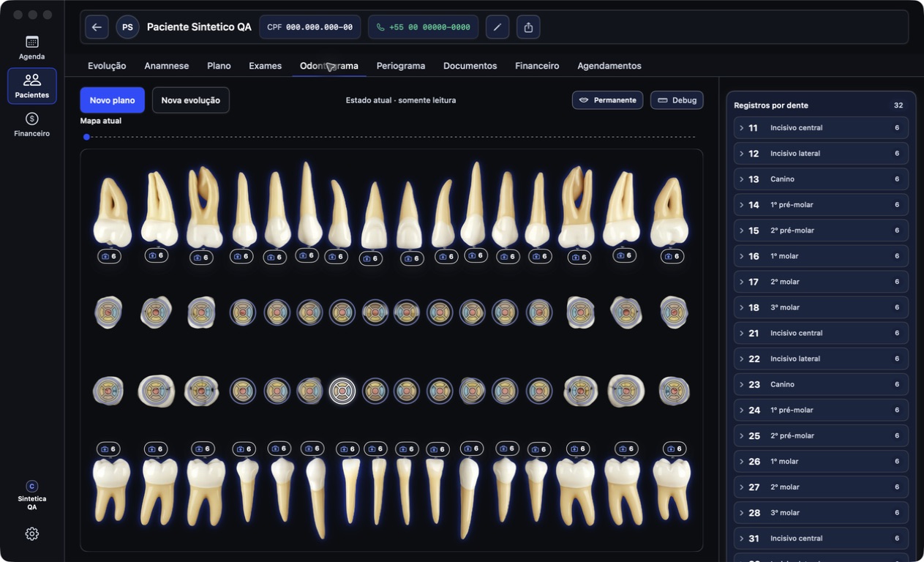This screenshot has width=924, height=562.
Task: Select row 27 2º molar
Action: (x=821, y=487)
